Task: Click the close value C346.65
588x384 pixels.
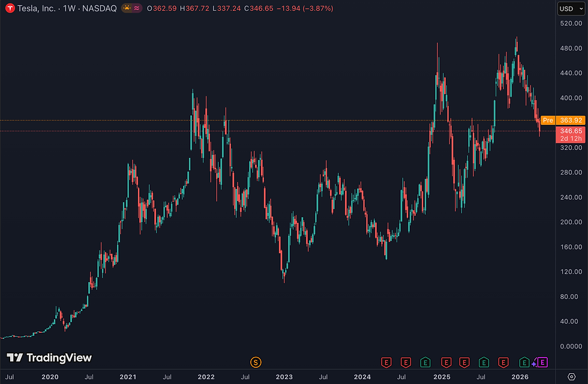Action: click(259, 8)
